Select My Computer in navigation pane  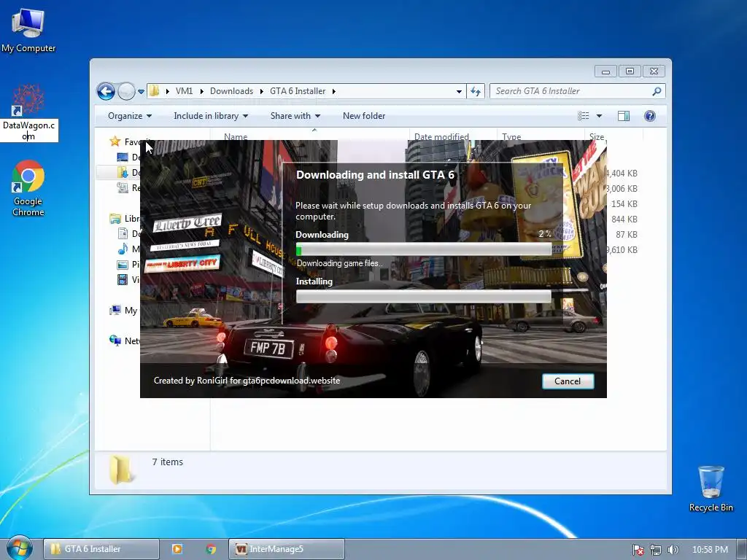[x=124, y=311]
